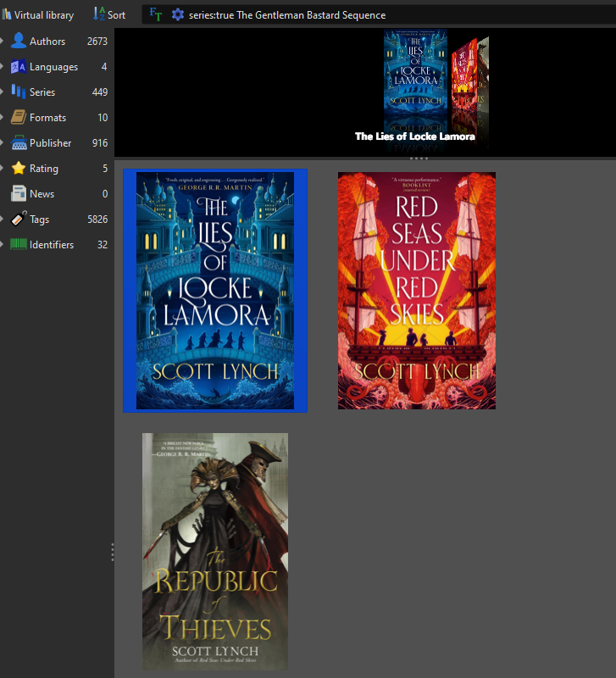Click the sort A-Z arrow icon

click(x=98, y=14)
